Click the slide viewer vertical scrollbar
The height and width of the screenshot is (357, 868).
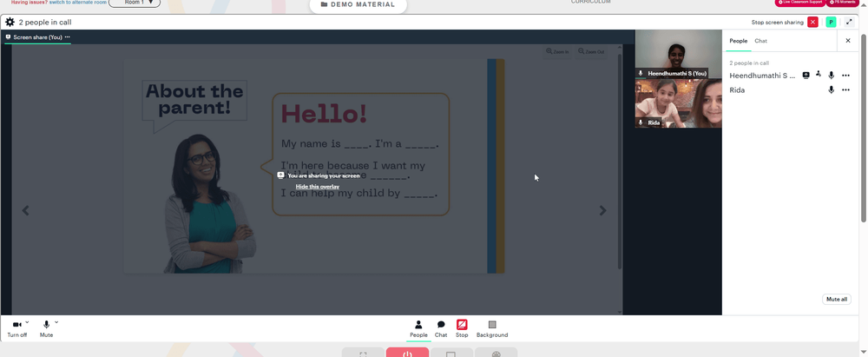coord(620,161)
